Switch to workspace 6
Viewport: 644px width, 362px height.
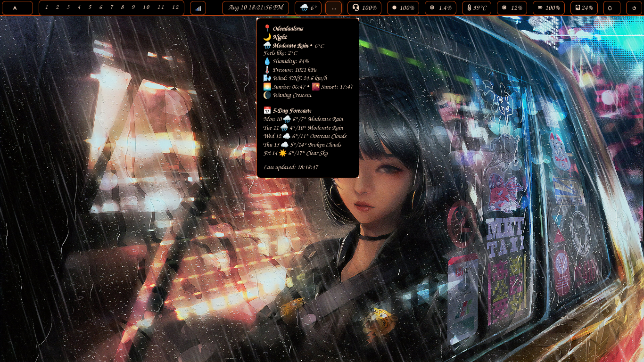click(x=101, y=8)
